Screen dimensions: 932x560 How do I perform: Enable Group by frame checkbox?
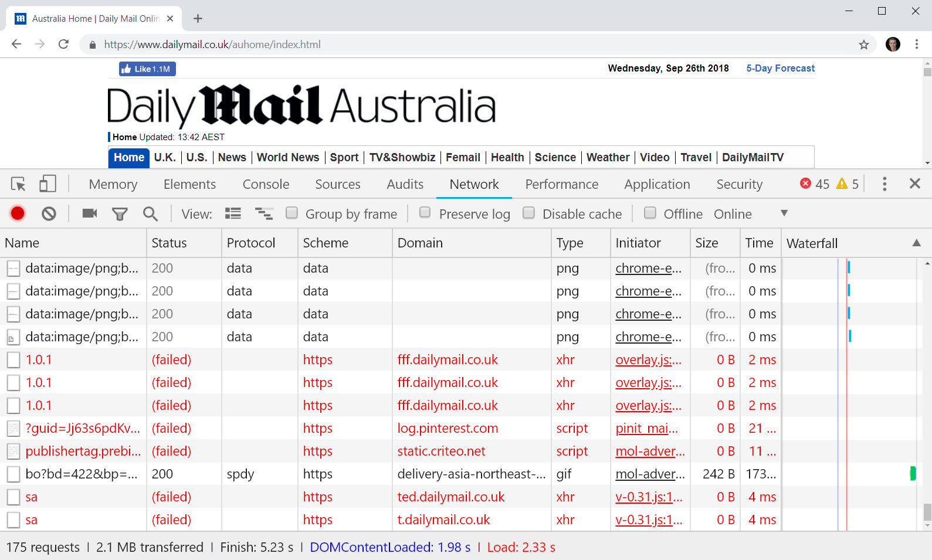292,213
